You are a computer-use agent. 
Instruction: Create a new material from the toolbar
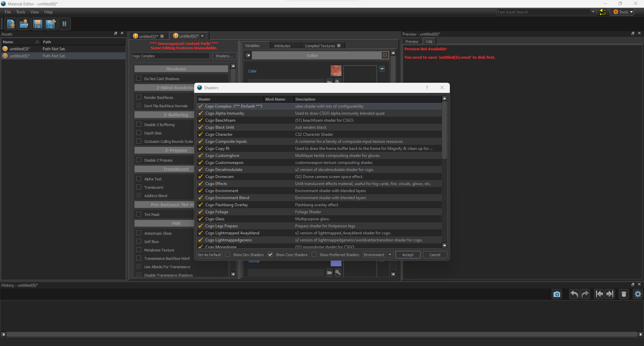click(x=11, y=24)
